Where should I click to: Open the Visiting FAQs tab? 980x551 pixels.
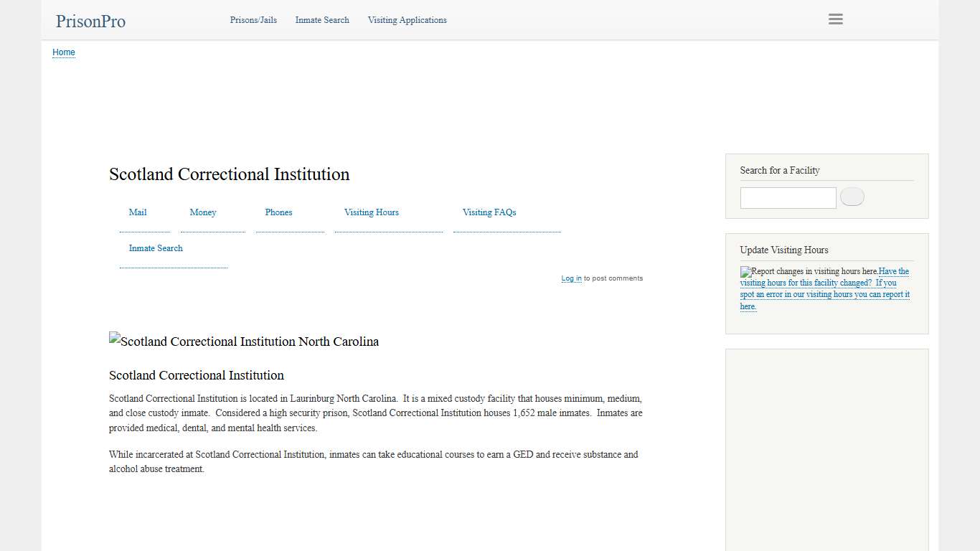[x=489, y=212]
